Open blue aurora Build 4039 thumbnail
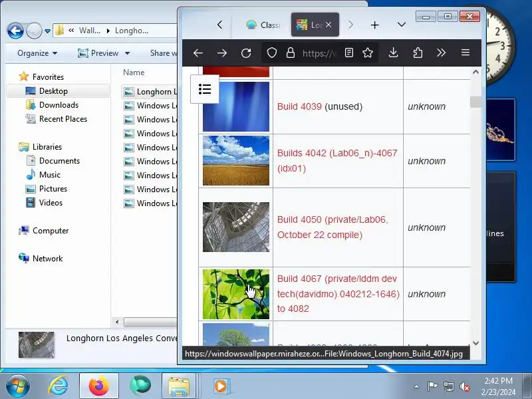This screenshot has height=399, width=532. click(236, 106)
